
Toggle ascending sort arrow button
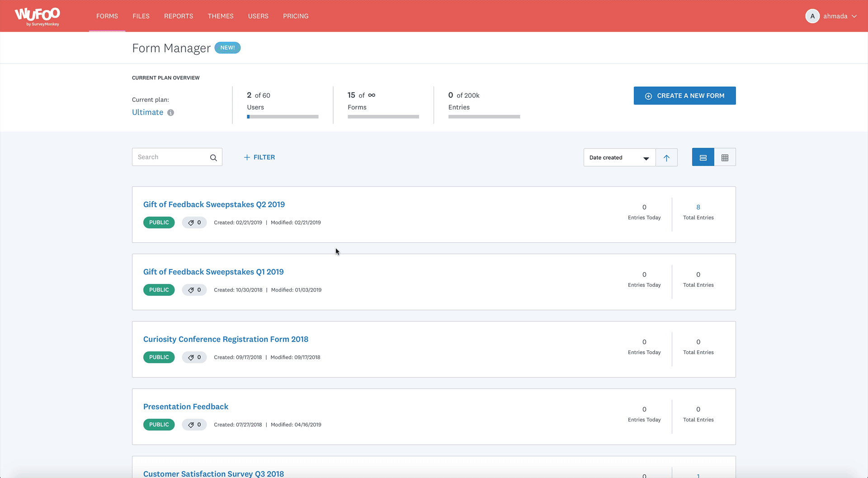coord(666,158)
